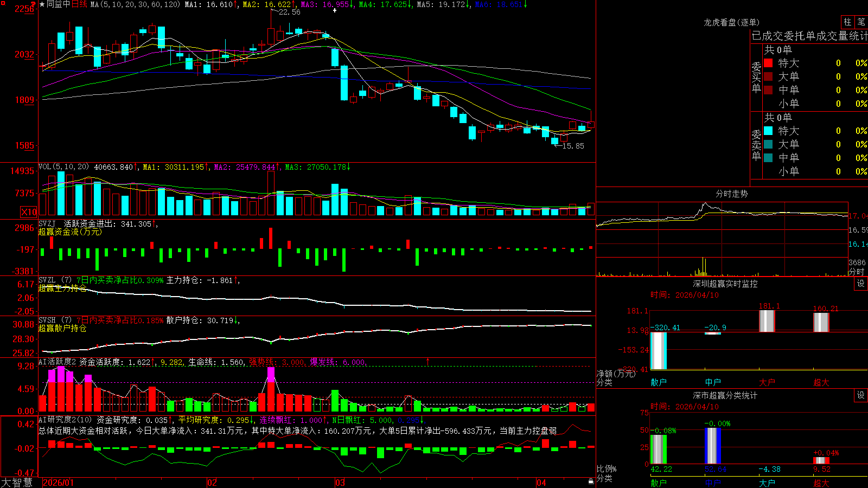Image resolution: width=868 pixels, height=488 pixels.
Task: Click the 2026/01 time axis marker
Action: point(59,483)
